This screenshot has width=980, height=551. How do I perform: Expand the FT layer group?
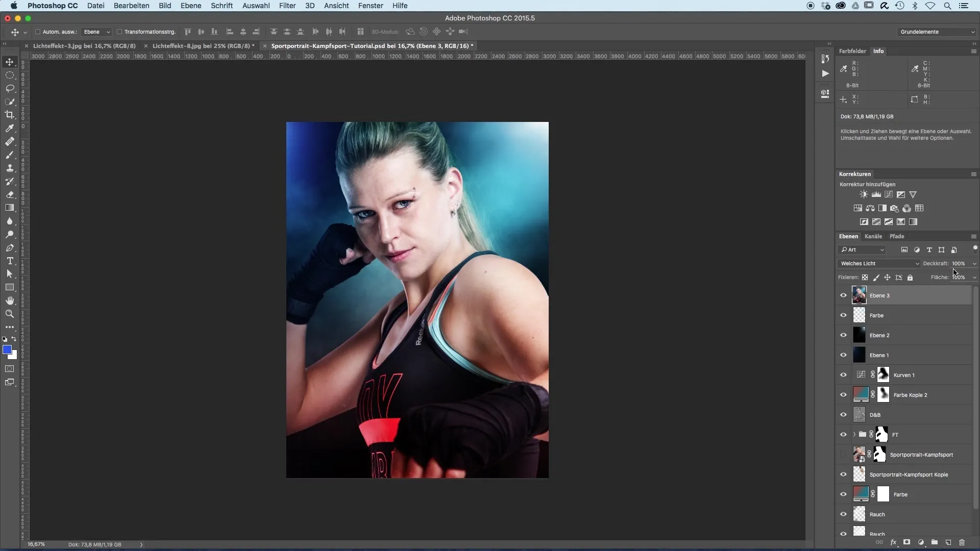854,435
